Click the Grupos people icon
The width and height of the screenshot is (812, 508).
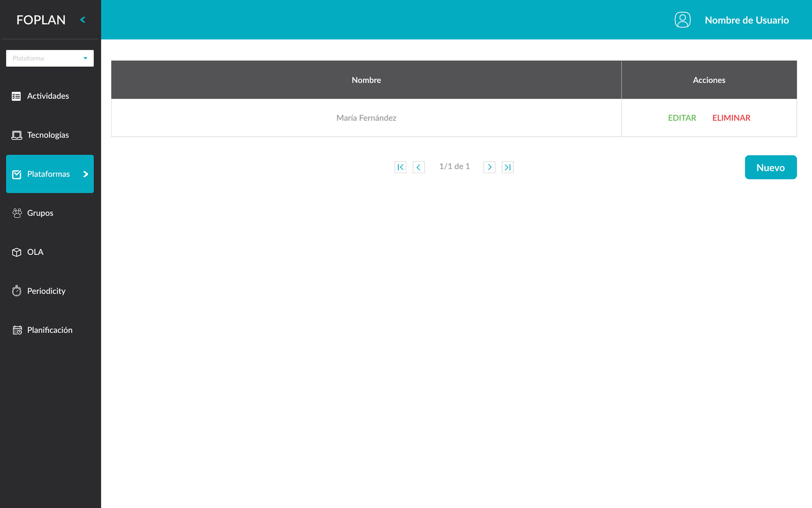click(17, 213)
